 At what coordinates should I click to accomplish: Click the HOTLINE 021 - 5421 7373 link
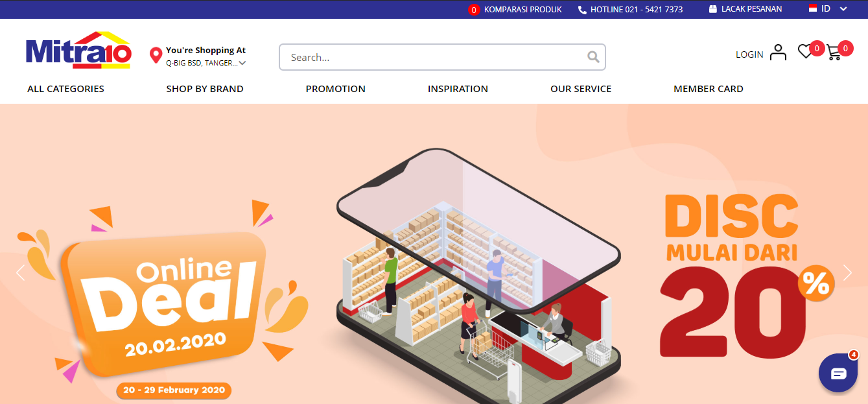[637, 10]
